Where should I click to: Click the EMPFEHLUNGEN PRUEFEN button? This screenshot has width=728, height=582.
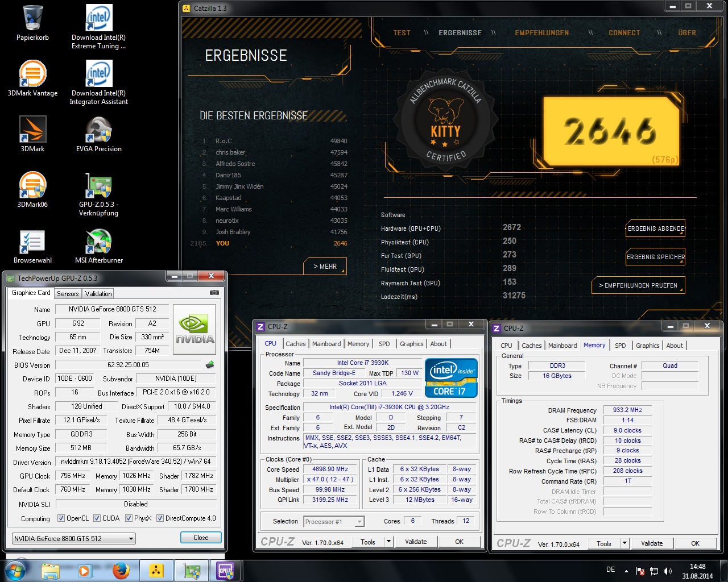(638, 285)
